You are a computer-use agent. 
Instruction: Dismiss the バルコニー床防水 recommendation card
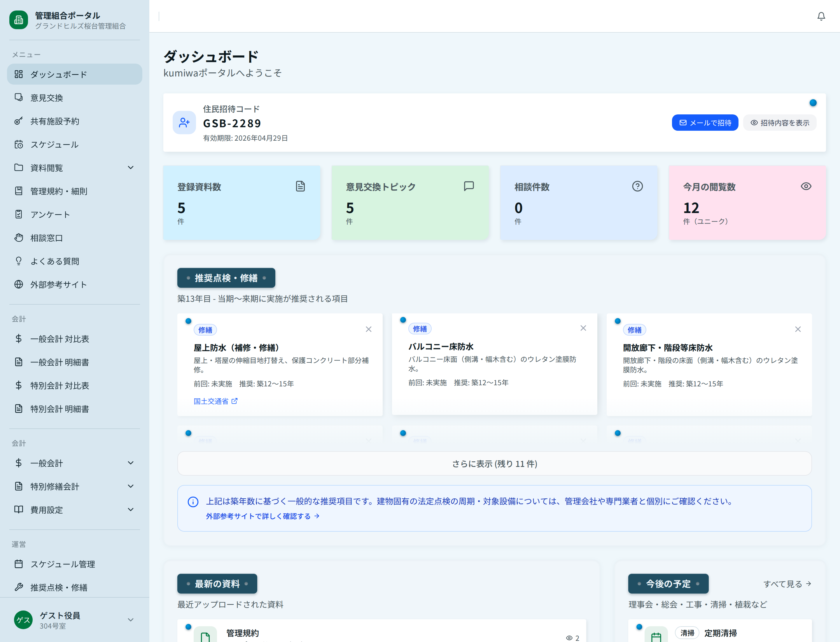point(583,328)
